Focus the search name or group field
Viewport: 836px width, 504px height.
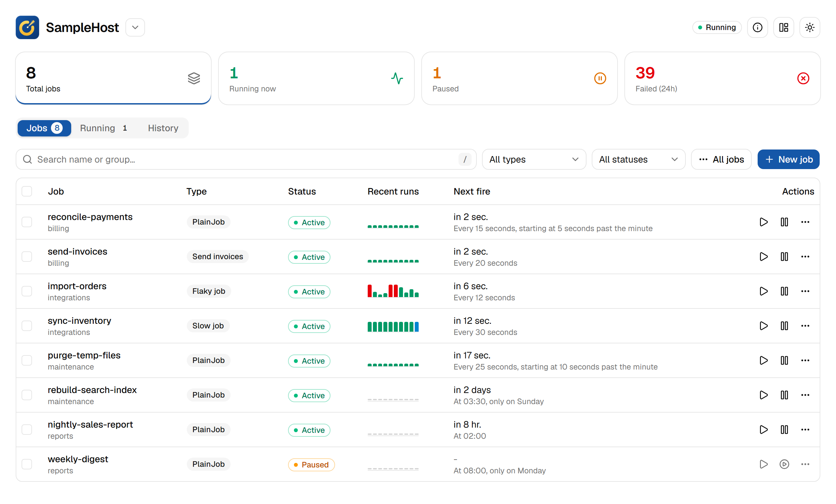(x=246, y=159)
